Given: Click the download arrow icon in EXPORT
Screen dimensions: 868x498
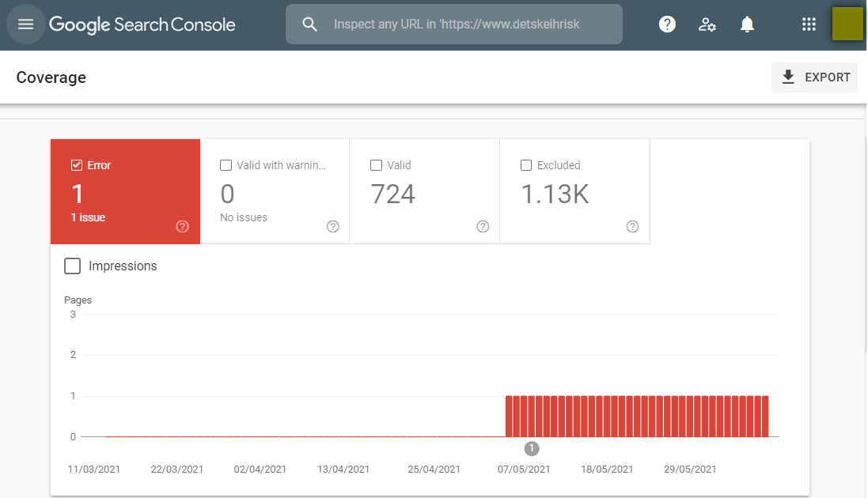Looking at the screenshot, I should click(788, 77).
